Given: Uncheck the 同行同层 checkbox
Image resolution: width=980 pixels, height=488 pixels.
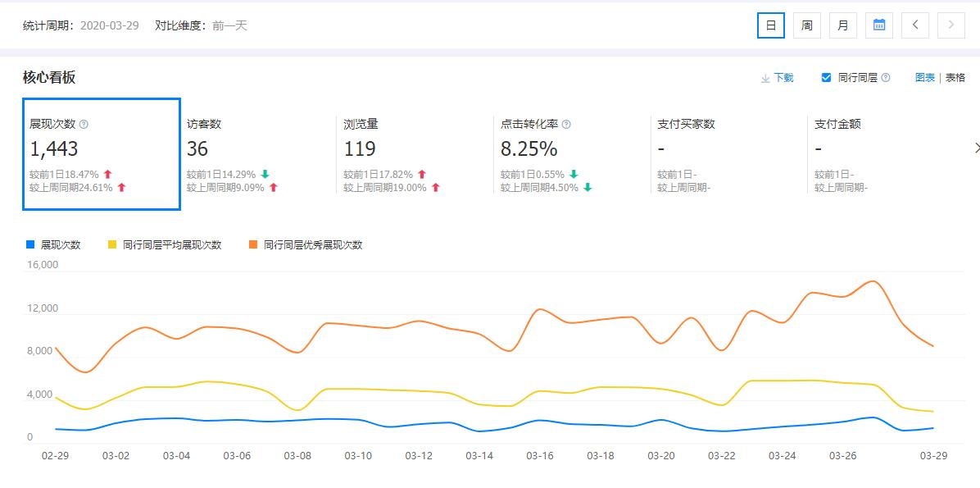Looking at the screenshot, I should (826, 78).
